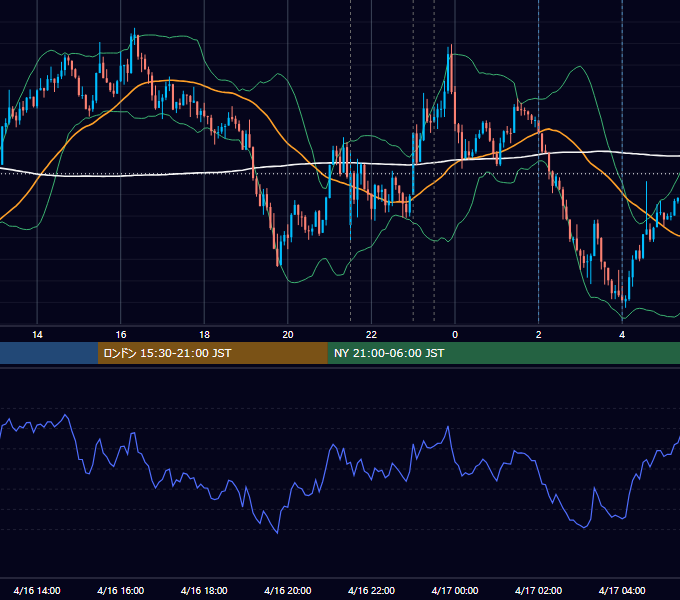Click the 4/17 02:00 date label
The width and height of the screenshot is (680, 600).
pyautogui.click(x=539, y=590)
